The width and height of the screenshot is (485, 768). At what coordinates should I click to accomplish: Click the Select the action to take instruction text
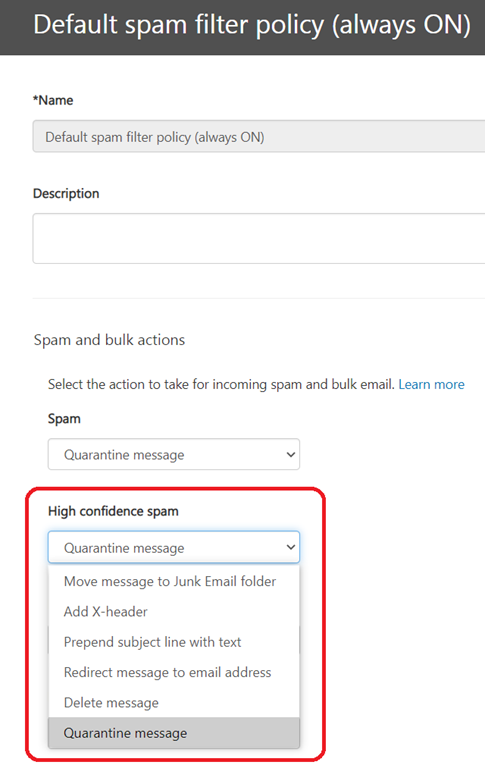click(221, 384)
